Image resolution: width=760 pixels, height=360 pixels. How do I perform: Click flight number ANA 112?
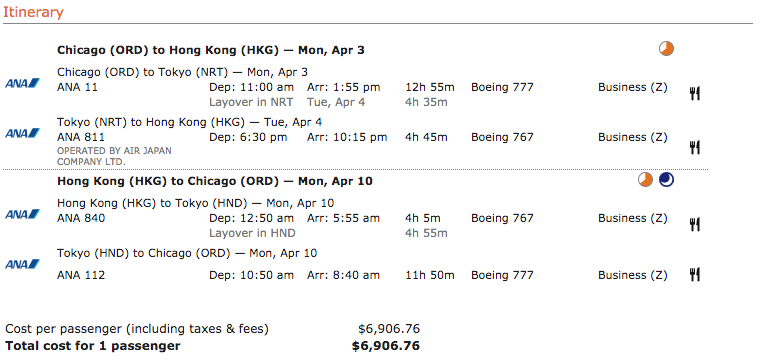tap(81, 275)
